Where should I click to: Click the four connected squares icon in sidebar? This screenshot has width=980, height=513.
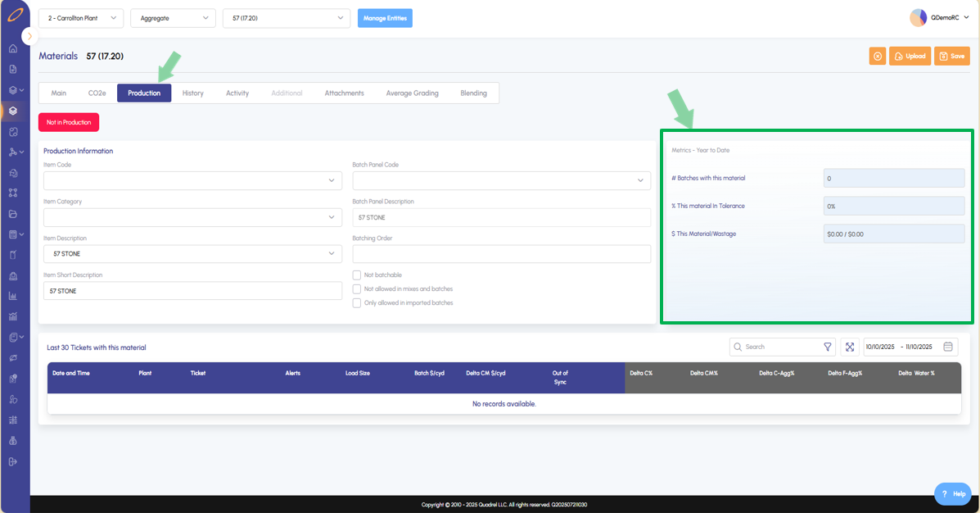[x=13, y=193]
